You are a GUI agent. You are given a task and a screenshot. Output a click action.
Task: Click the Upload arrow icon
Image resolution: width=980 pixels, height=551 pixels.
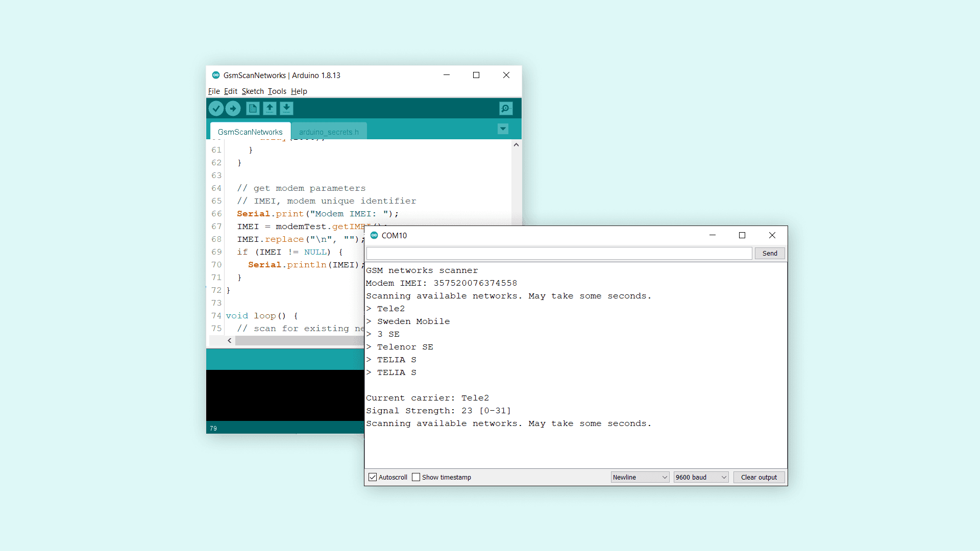(x=233, y=108)
